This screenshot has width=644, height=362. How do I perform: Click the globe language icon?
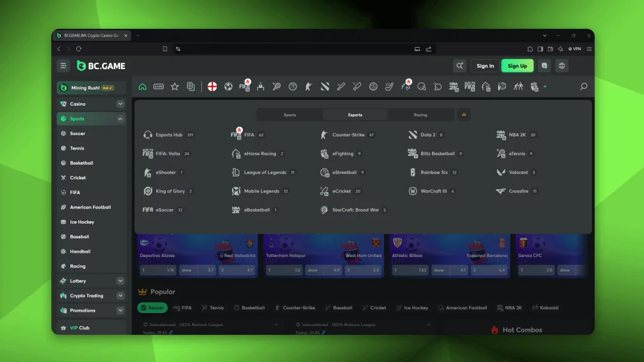point(562,65)
